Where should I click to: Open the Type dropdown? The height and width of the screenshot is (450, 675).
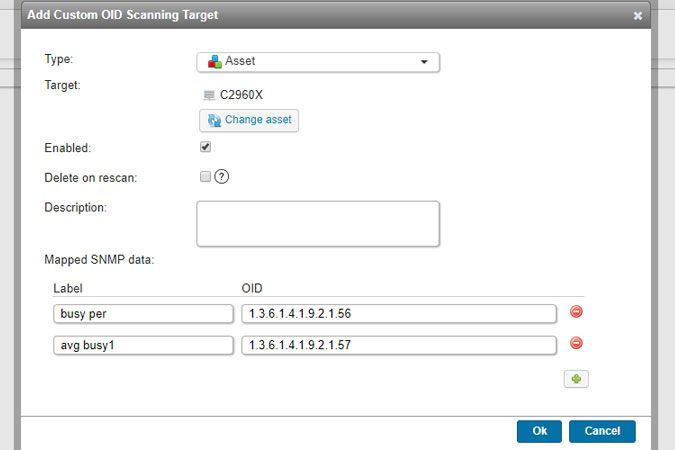pyautogui.click(x=318, y=62)
